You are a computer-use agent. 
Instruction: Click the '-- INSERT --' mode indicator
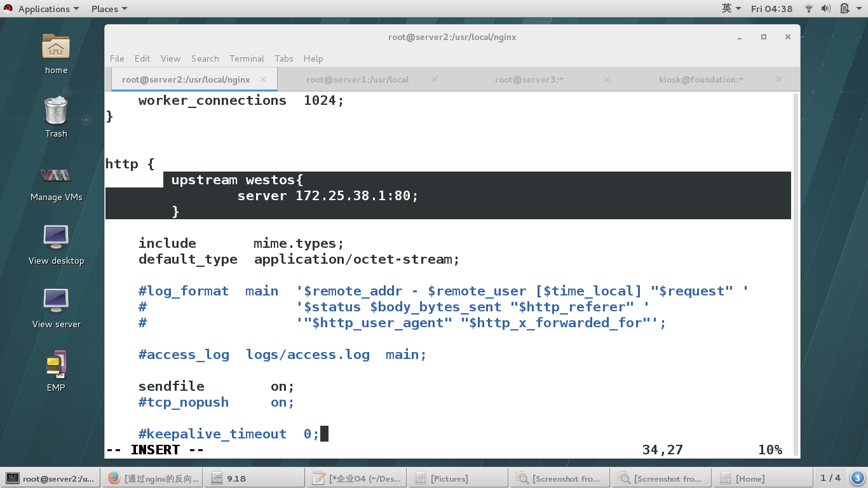pyautogui.click(x=154, y=450)
